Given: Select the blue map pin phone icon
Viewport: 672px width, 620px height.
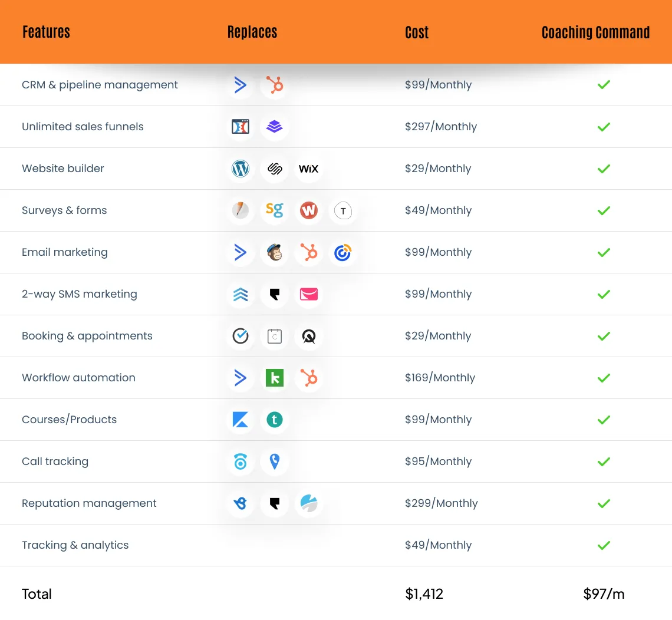Looking at the screenshot, I should (275, 461).
